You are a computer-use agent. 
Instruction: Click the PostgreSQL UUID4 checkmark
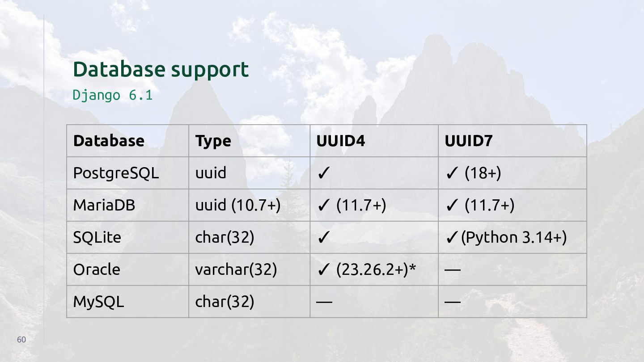323,173
